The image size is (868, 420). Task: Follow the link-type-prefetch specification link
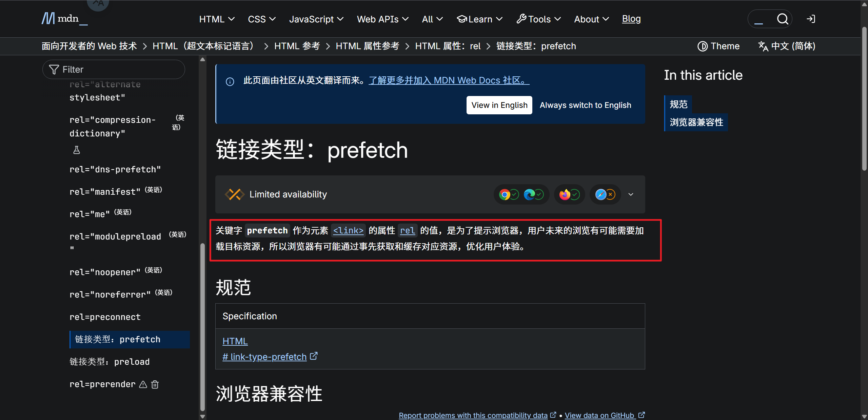[x=264, y=357]
